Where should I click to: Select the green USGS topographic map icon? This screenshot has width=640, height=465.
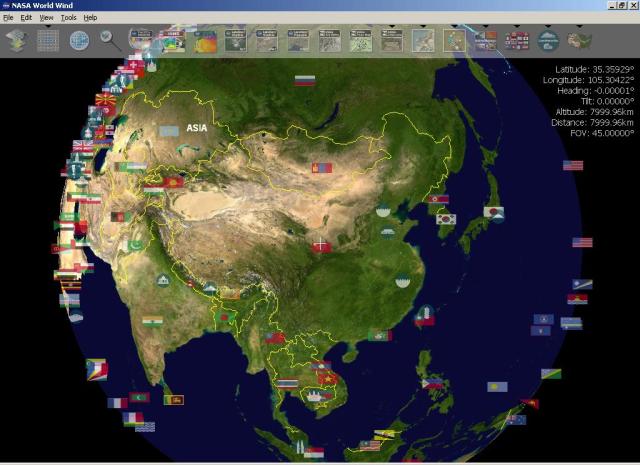point(361,40)
